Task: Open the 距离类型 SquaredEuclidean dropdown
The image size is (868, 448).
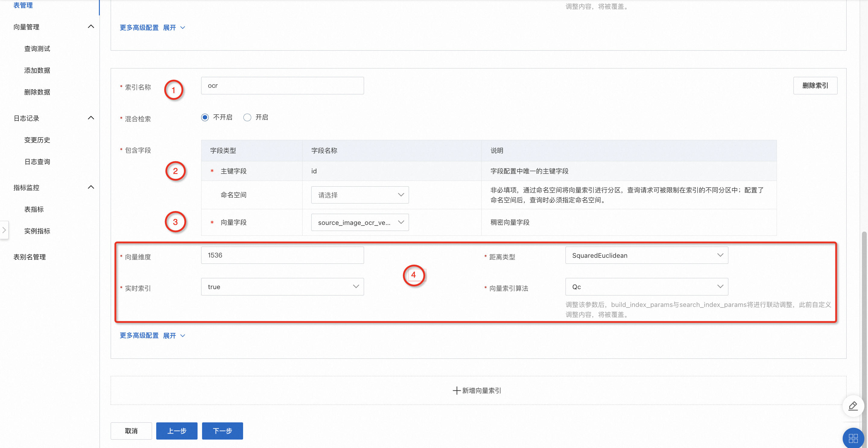Action: coord(646,255)
